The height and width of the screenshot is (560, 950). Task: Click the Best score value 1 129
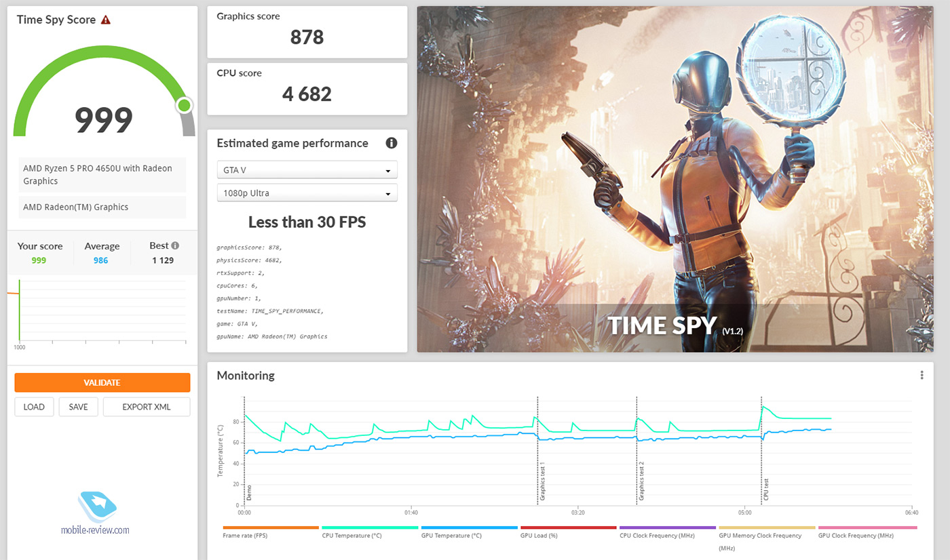click(163, 260)
